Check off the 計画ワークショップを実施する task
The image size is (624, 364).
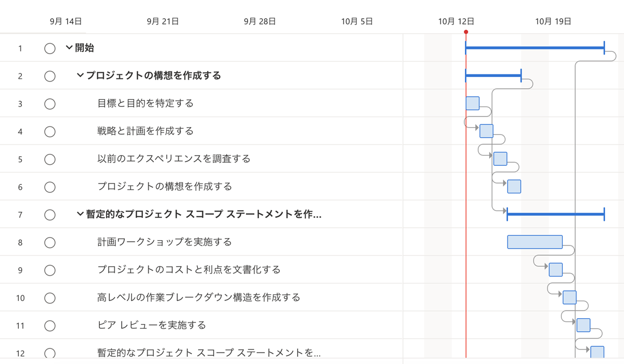pyautogui.click(x=50, y=242)
